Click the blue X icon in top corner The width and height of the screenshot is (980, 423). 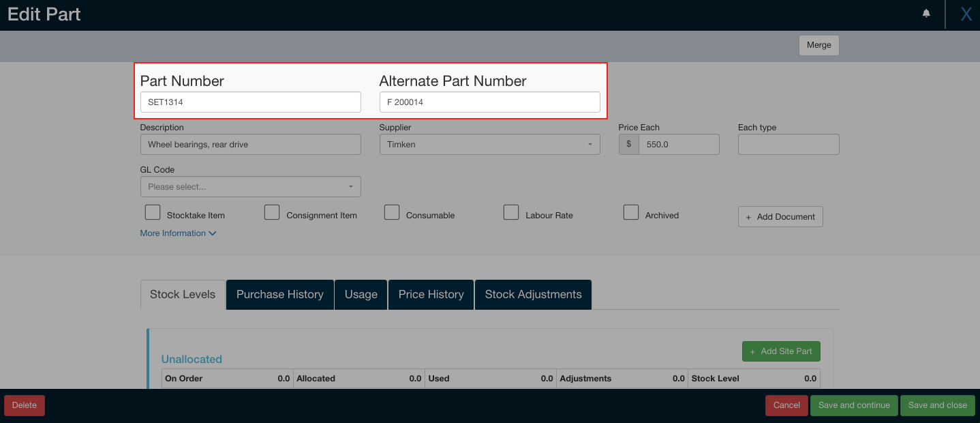pyautogui.click(x=966, y=13)
